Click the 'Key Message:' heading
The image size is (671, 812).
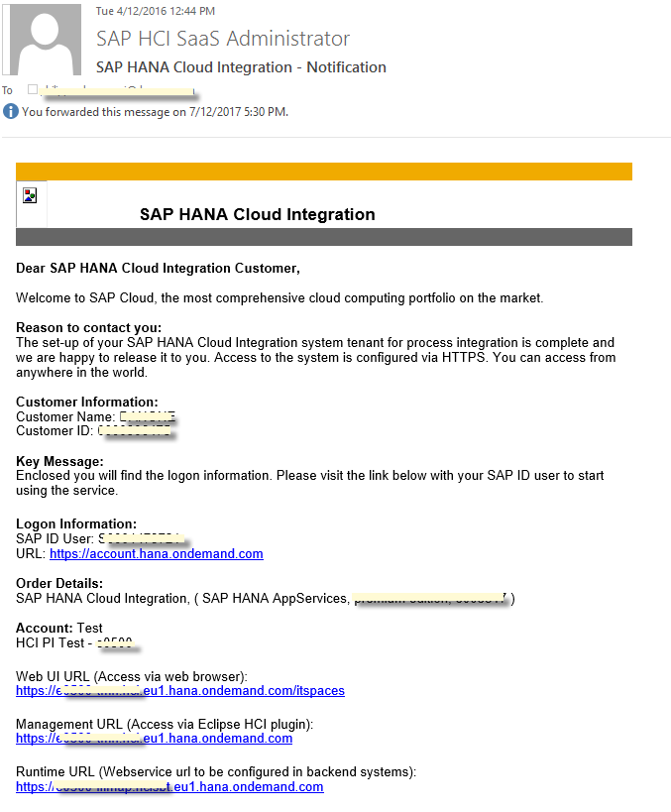coord(59,461)
